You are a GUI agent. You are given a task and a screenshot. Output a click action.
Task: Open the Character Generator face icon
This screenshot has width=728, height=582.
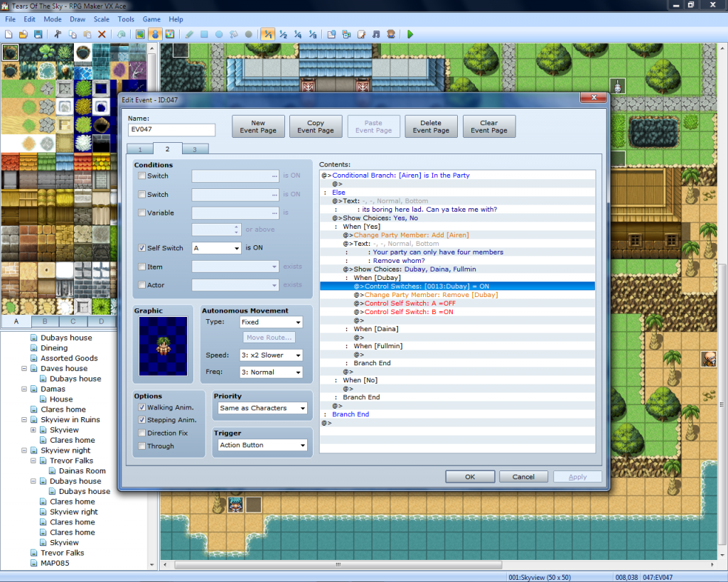point(390,34)
